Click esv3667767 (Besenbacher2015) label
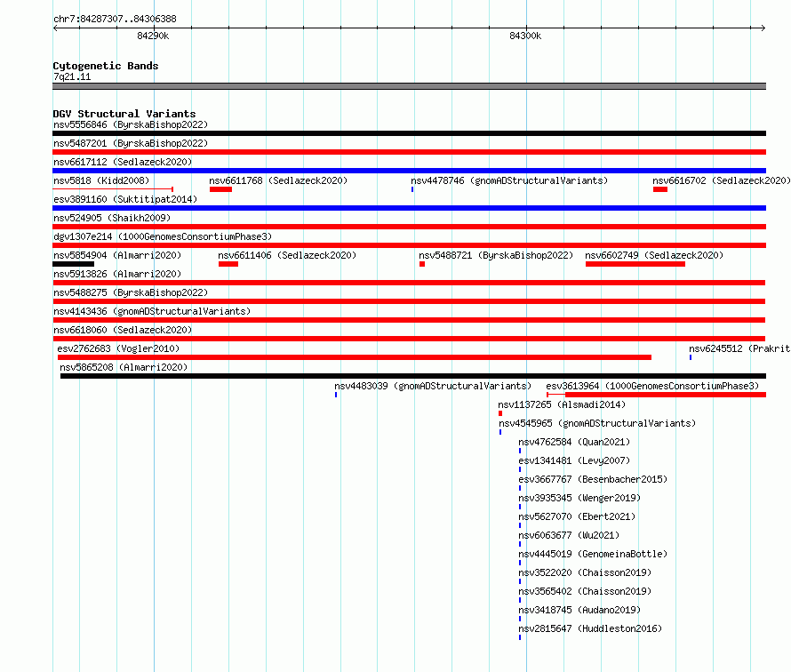The width and height of the screenshot is (791, 672). pyautogui.click(x=593, y=479)
